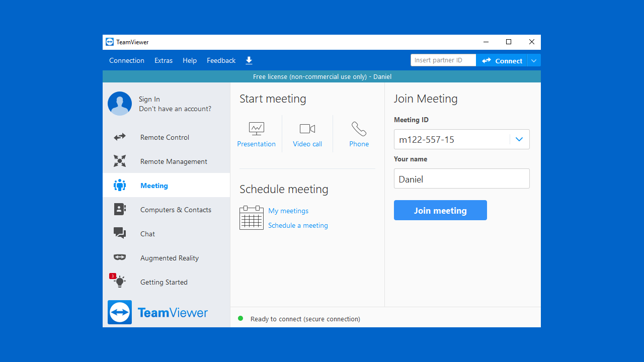Click the TeamViewer title bar logo icon

110,42
